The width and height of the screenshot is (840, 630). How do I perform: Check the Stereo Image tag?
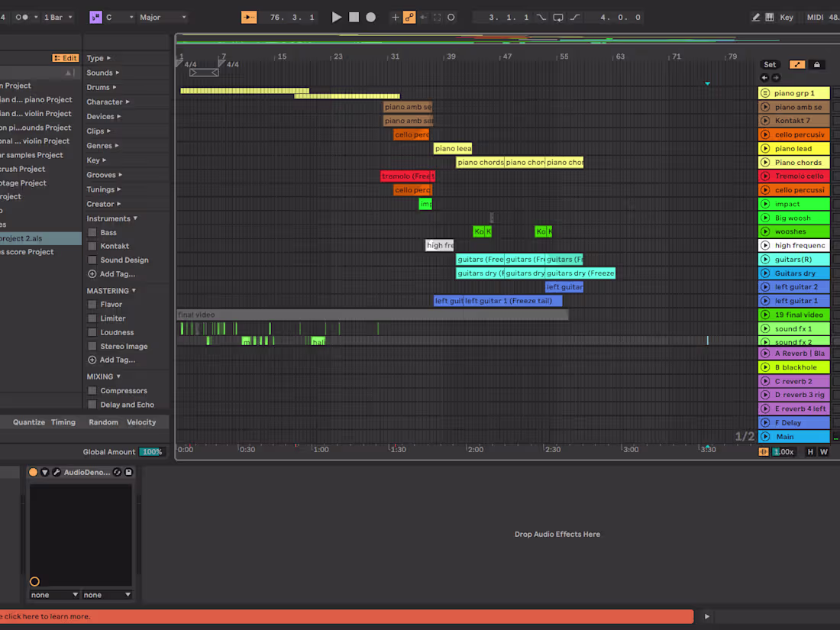click(92, 346)
